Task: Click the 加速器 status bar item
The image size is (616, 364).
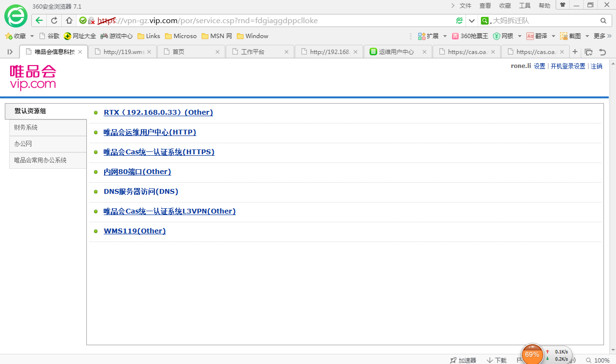Action: click(463, 360)
